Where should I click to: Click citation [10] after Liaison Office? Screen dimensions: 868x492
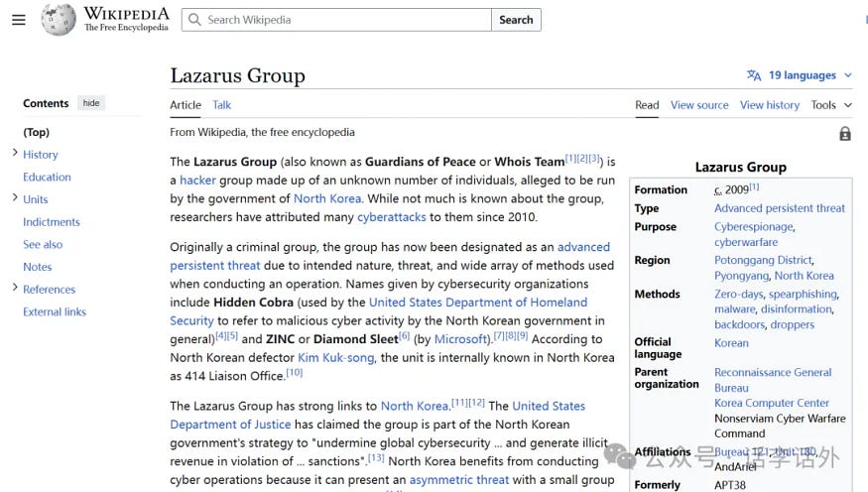(x=295, y=372)
